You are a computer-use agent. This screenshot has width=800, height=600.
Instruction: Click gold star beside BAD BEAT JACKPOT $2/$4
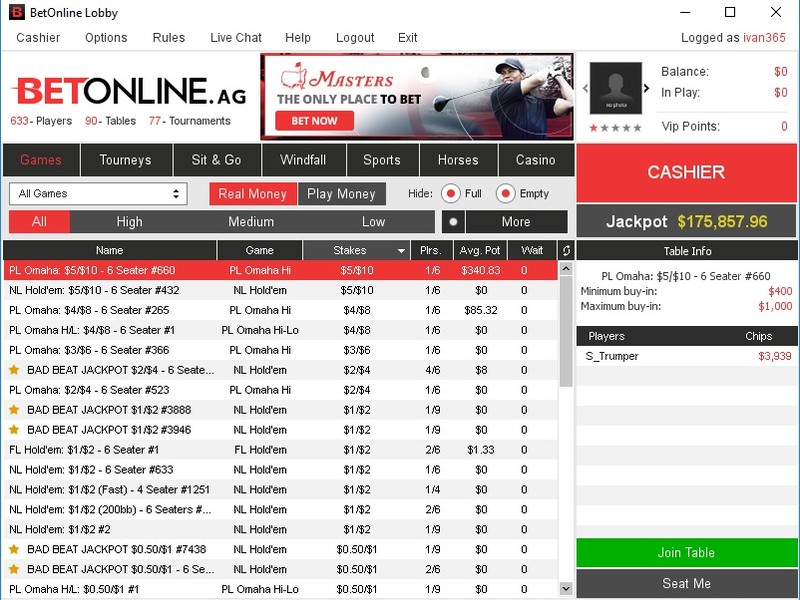pos(14,370)
